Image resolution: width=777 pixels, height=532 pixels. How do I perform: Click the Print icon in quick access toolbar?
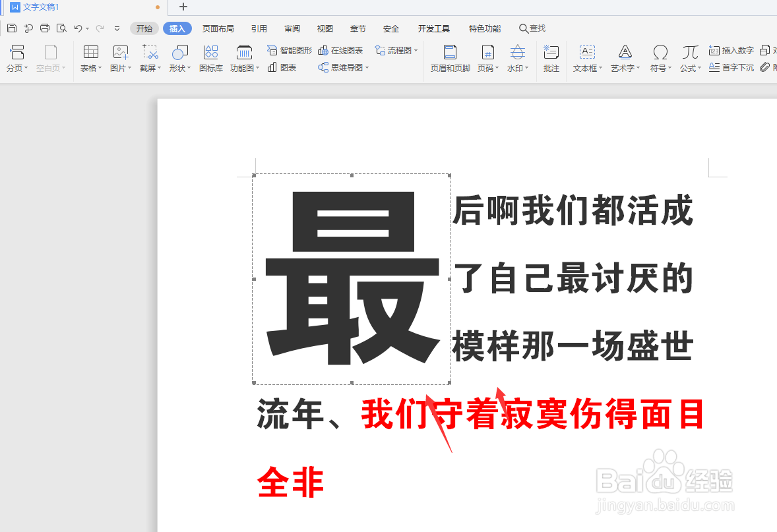(45, 28)
